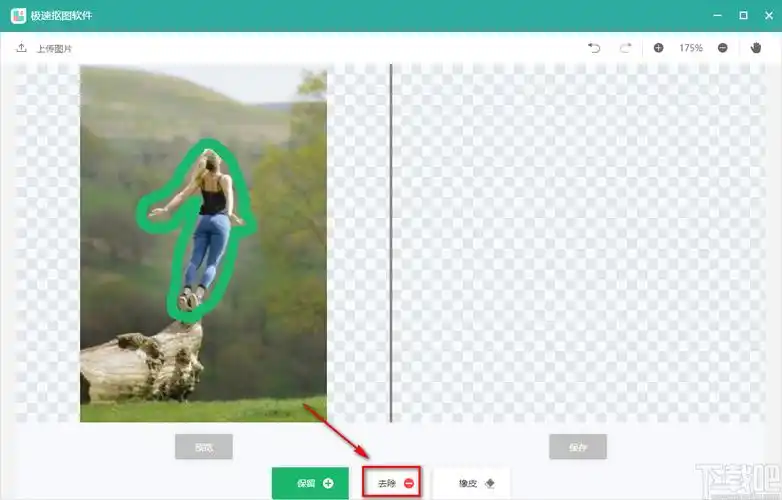Click the red minus icon on 去除

click(409, 484)
